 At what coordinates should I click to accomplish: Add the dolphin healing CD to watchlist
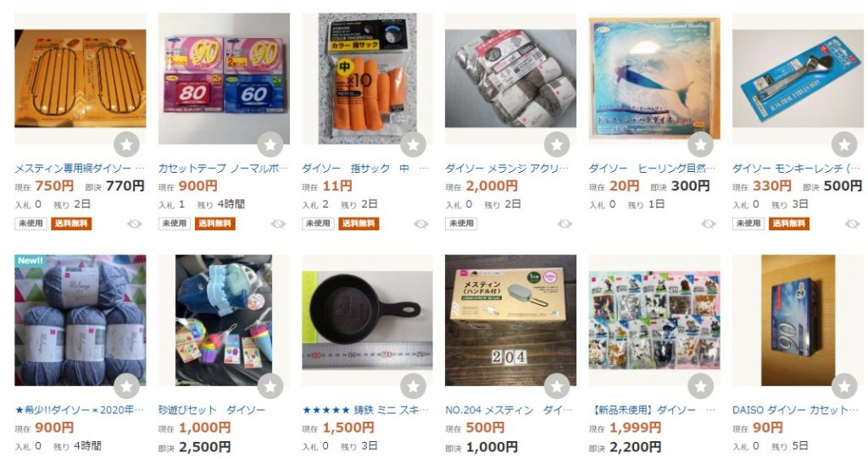tap(701, 145)
